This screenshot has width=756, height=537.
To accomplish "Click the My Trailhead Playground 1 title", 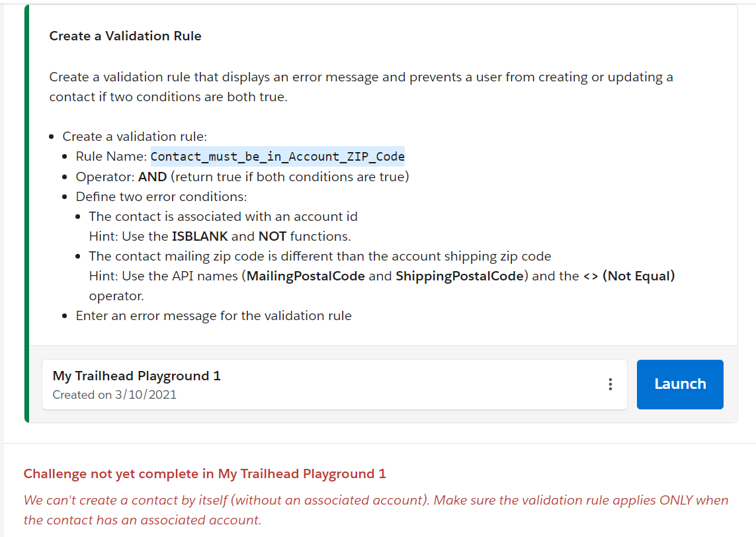I will (x=136, y=375).
